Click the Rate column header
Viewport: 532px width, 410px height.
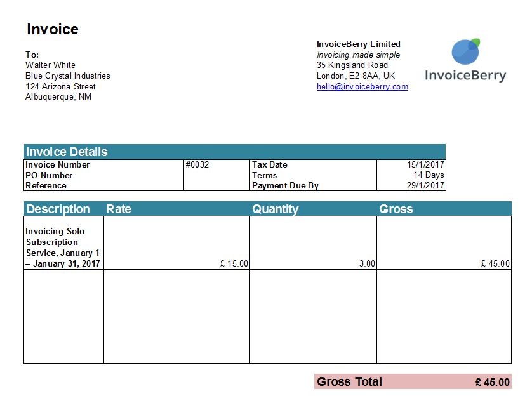click(x=119, y=209)
